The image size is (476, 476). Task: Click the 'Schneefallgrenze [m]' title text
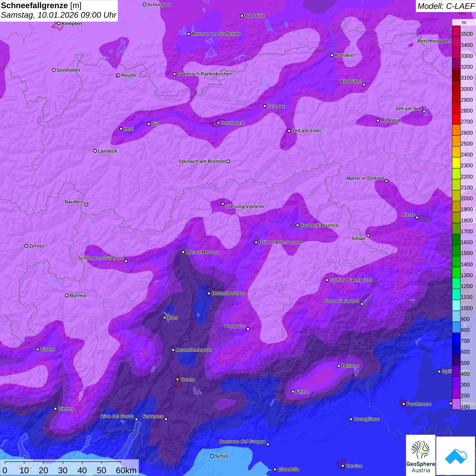pos(41,6)
